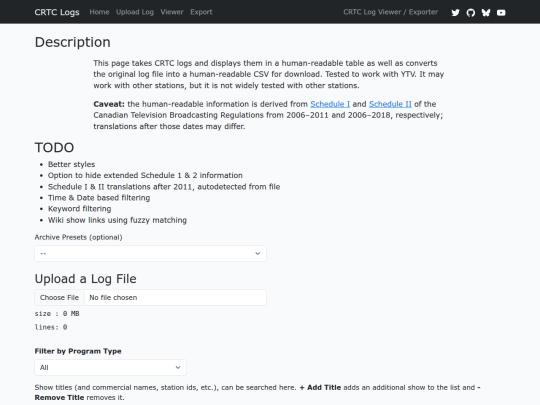Viewport: 540px width, 405px height.
Task: Click the 'No file chosen' file field
Action: click(x=175, y=298)
